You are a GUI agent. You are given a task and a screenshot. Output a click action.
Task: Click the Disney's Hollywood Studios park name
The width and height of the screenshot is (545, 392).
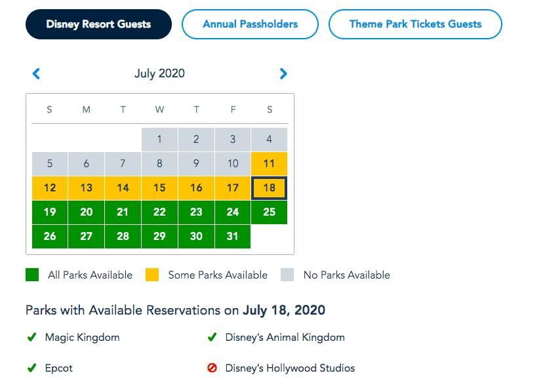click(x=290, y=368)
